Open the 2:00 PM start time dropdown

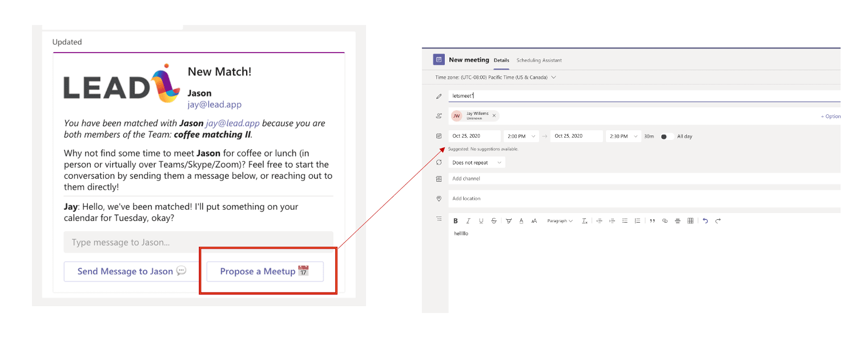[522, 137]
